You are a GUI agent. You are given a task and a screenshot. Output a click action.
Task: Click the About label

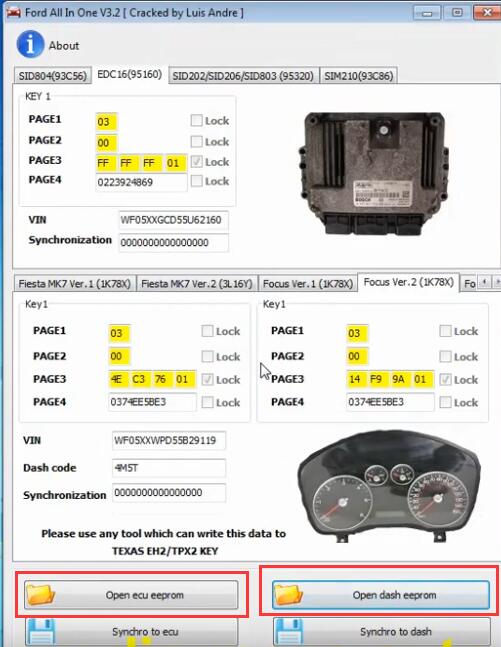coord(64,45)
